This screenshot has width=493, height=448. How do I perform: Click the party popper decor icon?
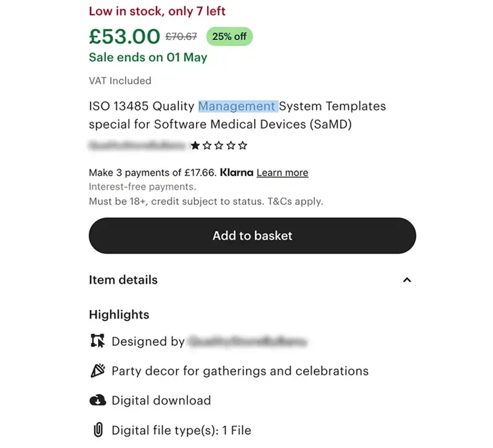(x=97, y=370)
